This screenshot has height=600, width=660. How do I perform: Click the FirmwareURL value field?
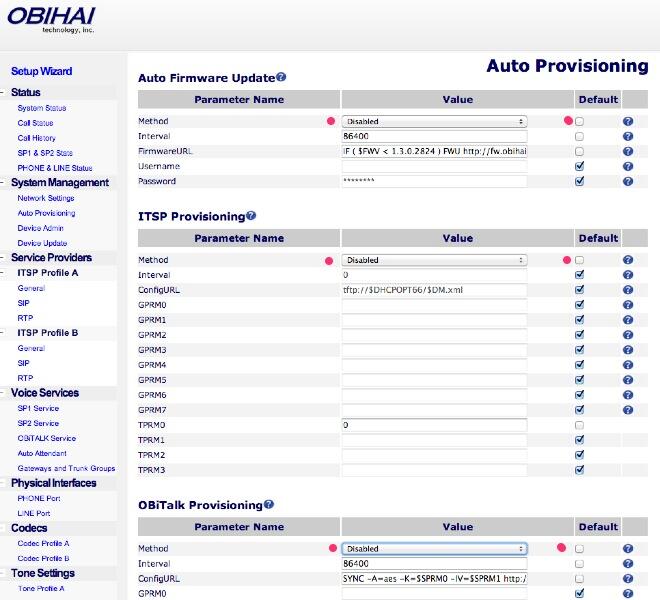point(434,151)
